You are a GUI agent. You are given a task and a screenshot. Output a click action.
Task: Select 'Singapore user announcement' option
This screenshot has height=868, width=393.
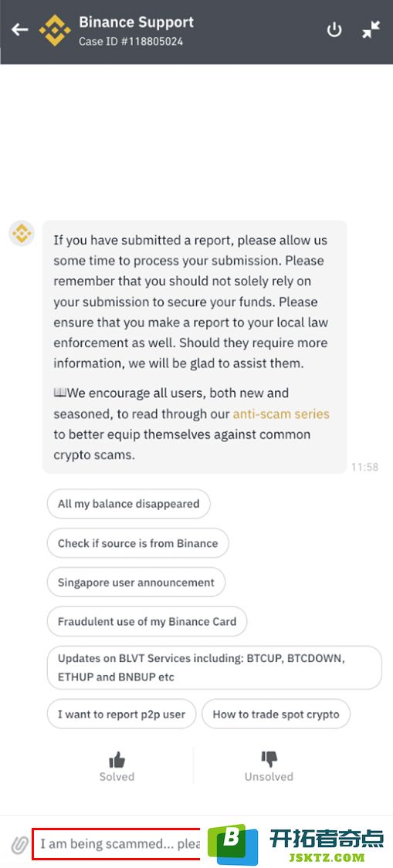click(136, 583)
